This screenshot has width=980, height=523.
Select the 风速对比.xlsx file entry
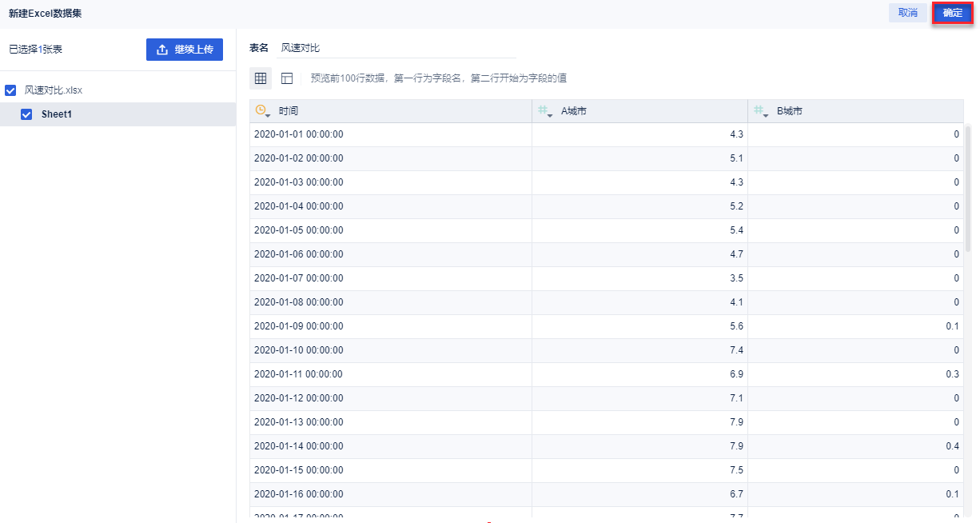54,90
